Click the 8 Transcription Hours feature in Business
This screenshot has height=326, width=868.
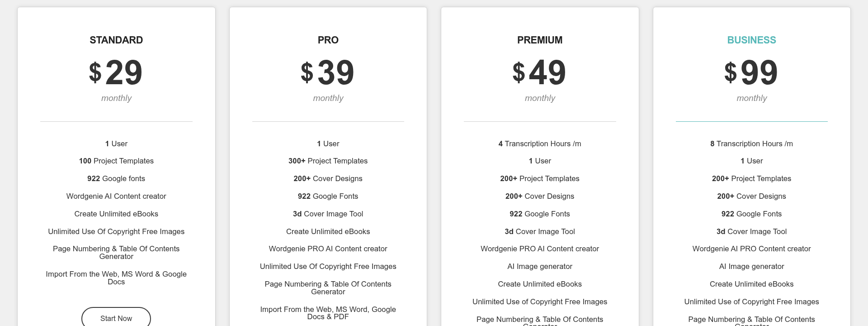coord(751,144)
